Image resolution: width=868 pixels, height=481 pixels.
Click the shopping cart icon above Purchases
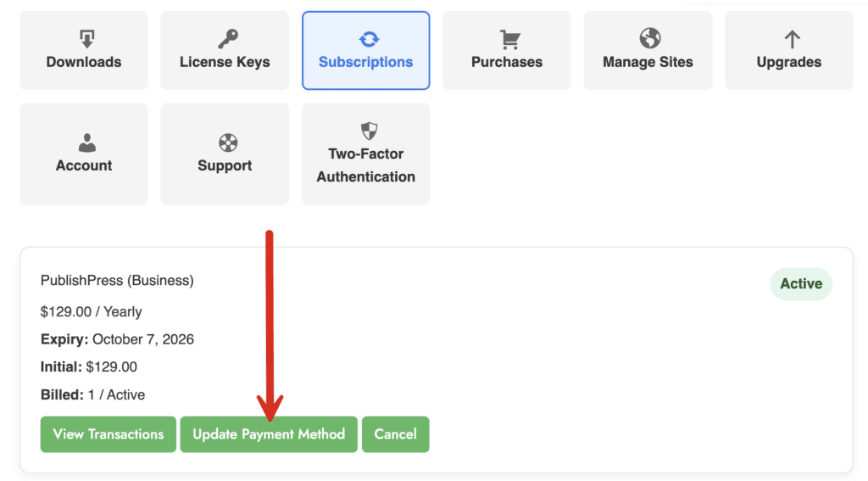[508, 38]
